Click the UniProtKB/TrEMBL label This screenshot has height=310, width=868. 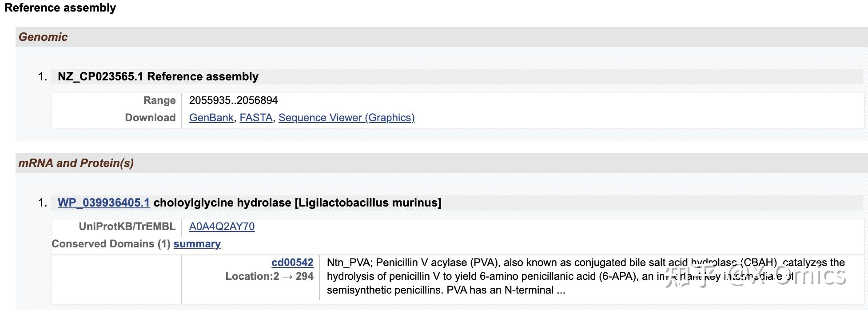127,227
